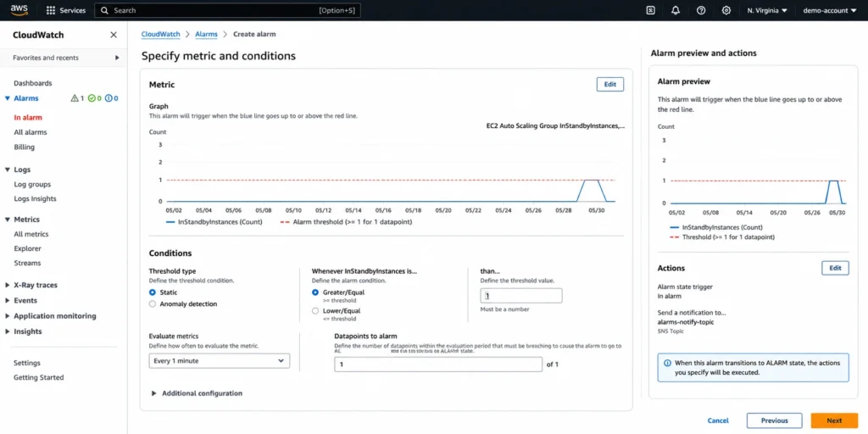Image resolution: width=868 pixels, height=434 pixels.
Task: Click the AWS logo
Action: coord(19,10)
